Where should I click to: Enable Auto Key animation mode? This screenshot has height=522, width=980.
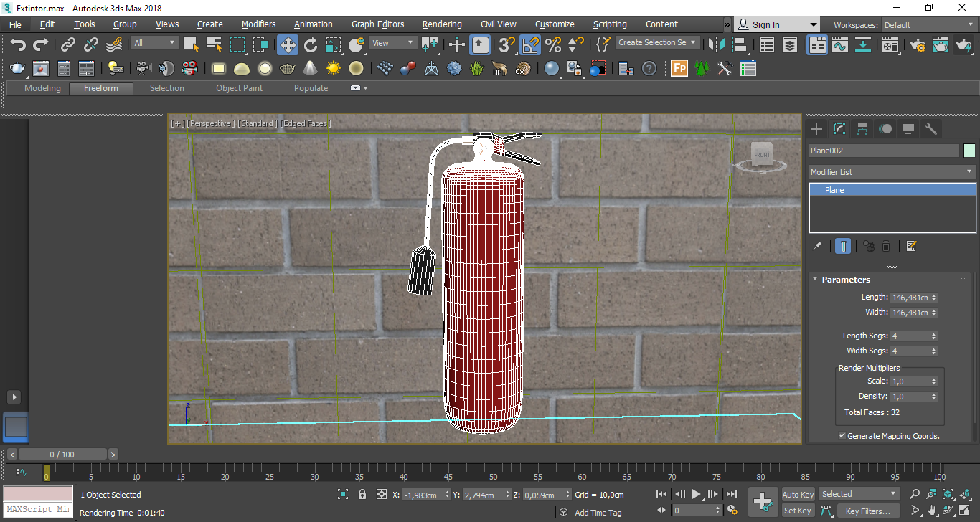(x=798, y=495)
